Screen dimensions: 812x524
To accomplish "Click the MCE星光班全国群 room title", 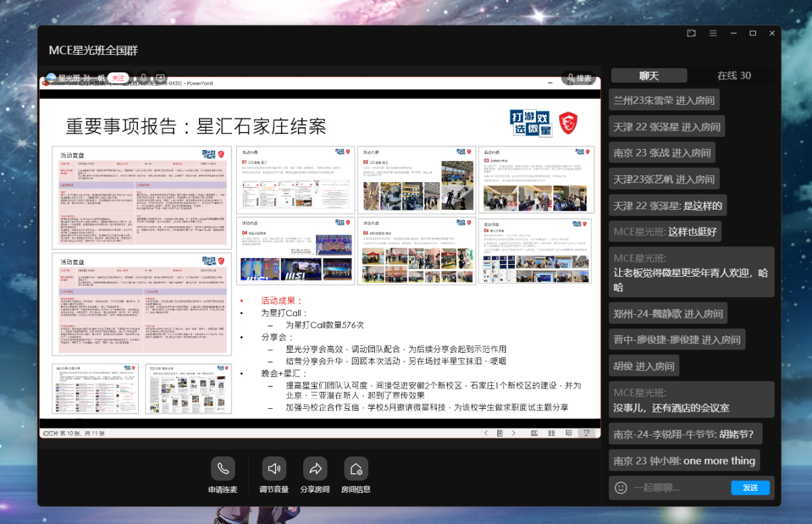I will 93,51.
